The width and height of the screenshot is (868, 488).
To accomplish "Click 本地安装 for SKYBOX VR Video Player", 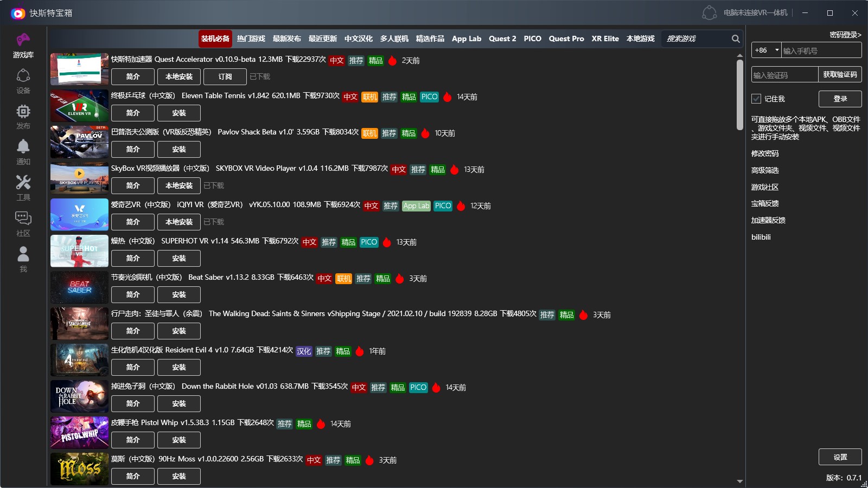I will (179, 185).
